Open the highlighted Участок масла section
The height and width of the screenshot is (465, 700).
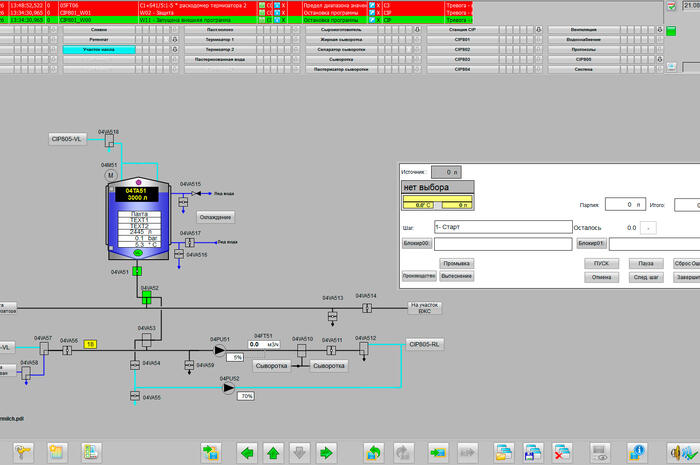(99, 50)
